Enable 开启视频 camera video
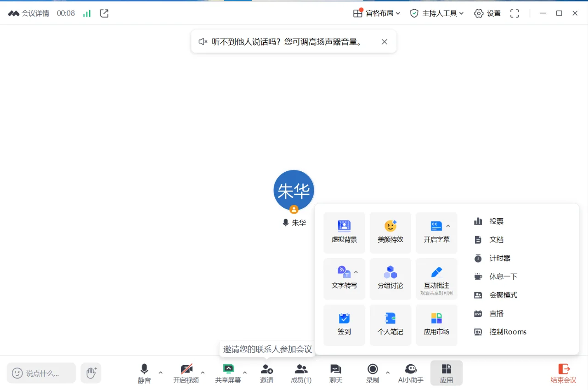This screenshot has height=390, width=588. (x=186, y=373)
